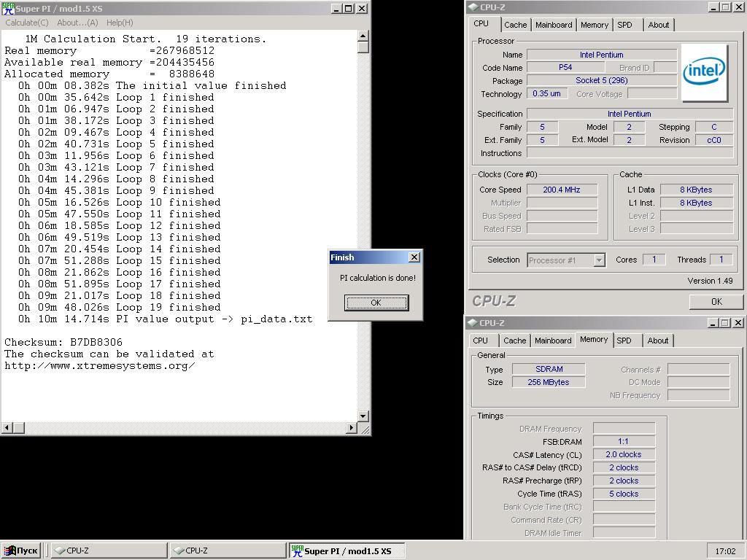Switch to Memory tab in top CPU-Z
Image resolution: width=747 pixels, height=560 pixels.
(x=594, y=25)
